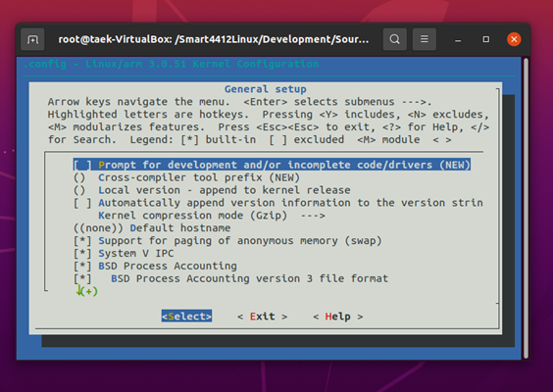Image resolution: width=553 pixels, height=392 pixels.
Task: Toggle Support for paging (swap) checkbox
Action: tap(82, 241)
